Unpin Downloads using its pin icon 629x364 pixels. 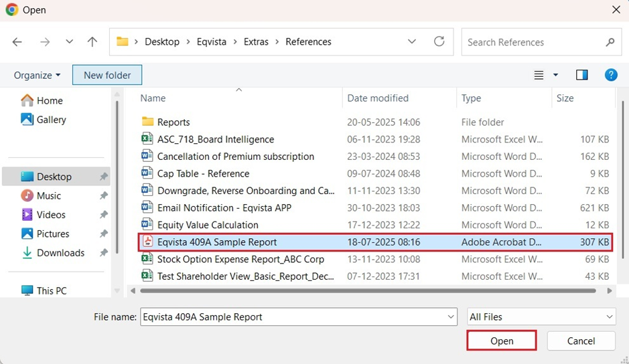click(x=104, y=253)
